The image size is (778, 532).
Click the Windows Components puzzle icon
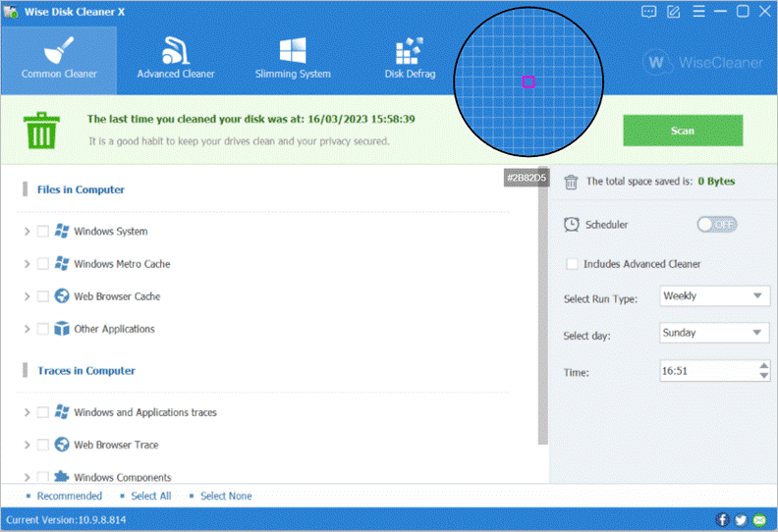click(x=62, y=476)
